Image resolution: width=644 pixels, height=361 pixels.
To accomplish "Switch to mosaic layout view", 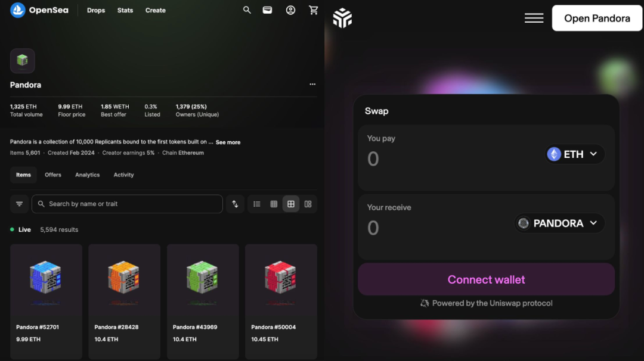I will 308,204.
